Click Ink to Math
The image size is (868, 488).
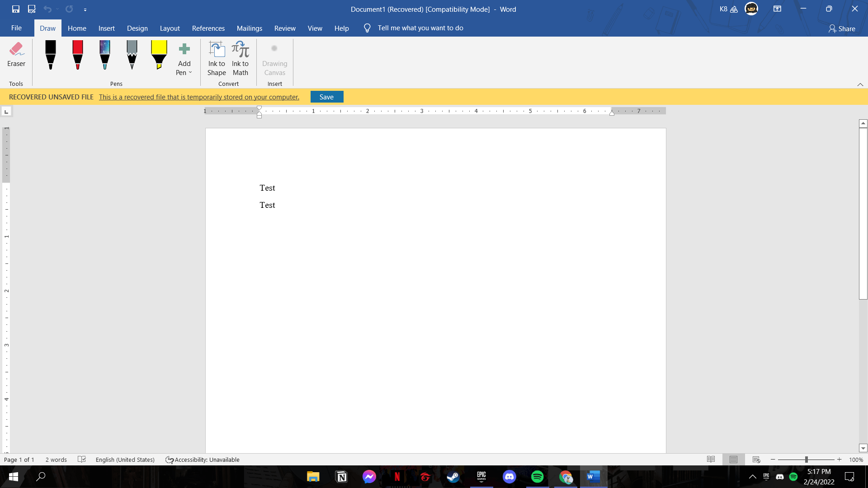240,59
